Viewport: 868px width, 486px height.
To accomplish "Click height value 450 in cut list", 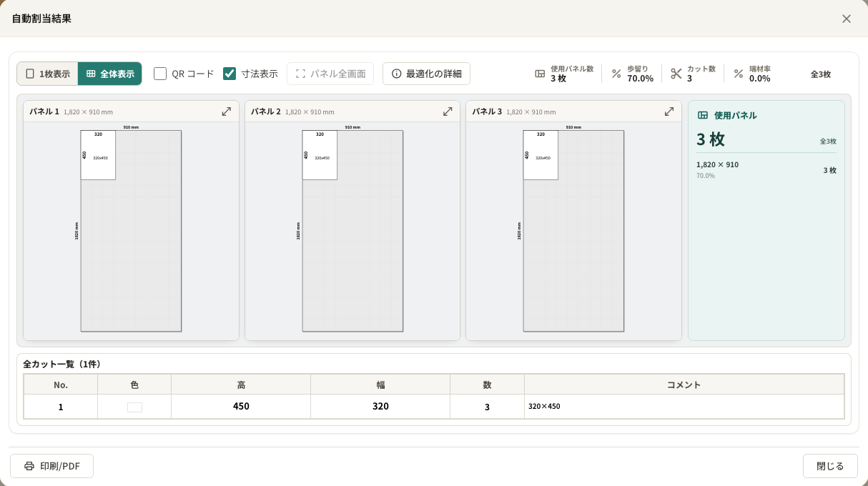I will [x=241, y=406].
